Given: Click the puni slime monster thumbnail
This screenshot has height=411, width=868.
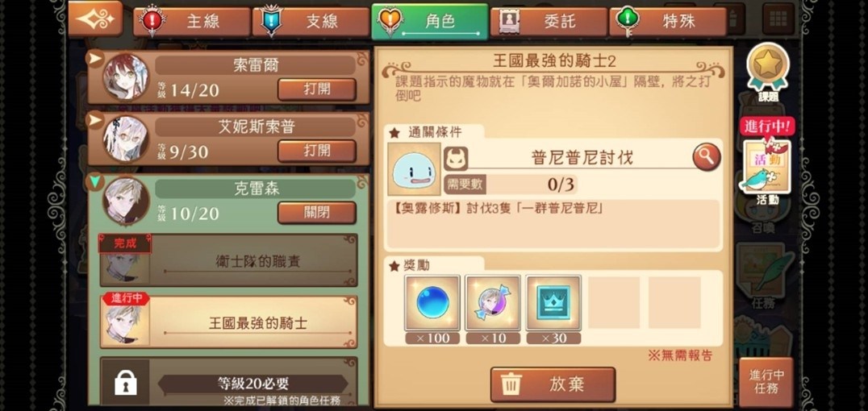Looking at the screenshot, I should (414, 168).
